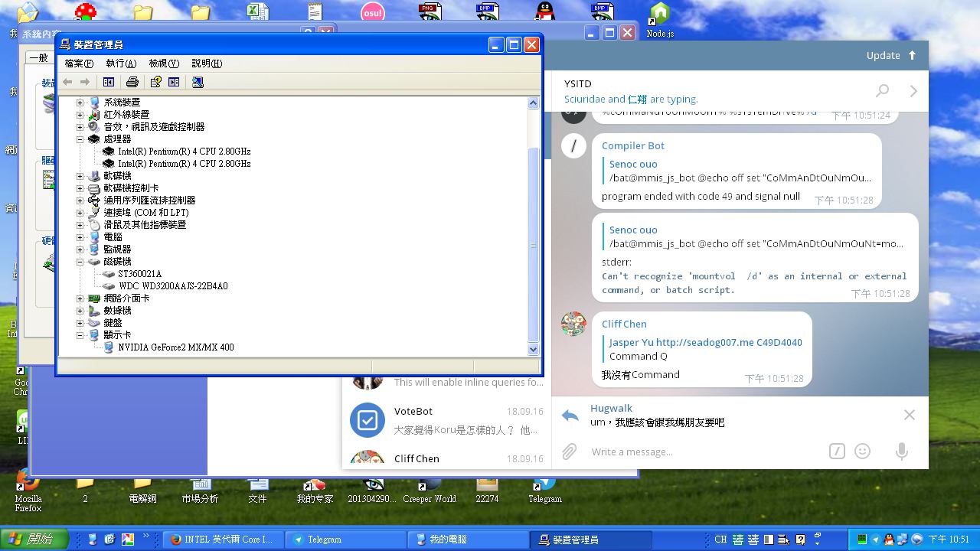Image resolution: width=980 pixels, height=551 pixels.
Task: Expand the 監視器 node
Action: pos(80,249)
